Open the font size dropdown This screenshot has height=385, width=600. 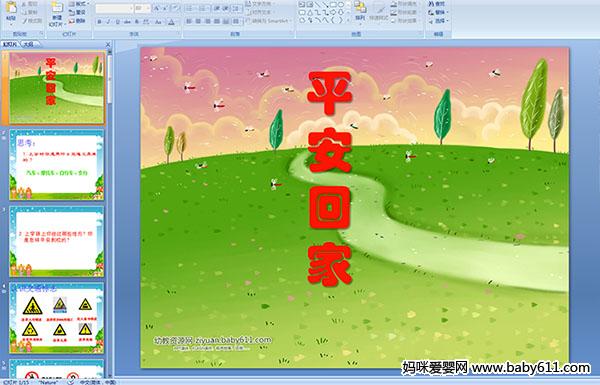point(143,8)
